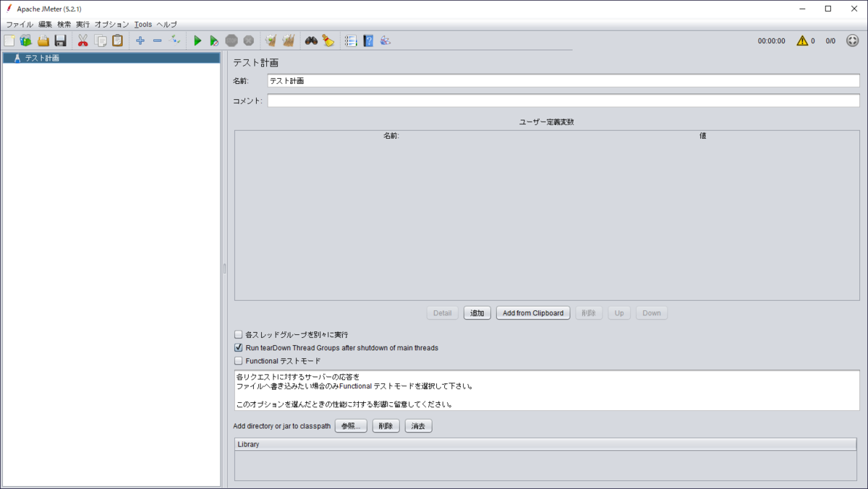Click the 追加 button under variables table
868x489 pixels.
point(477,313)
